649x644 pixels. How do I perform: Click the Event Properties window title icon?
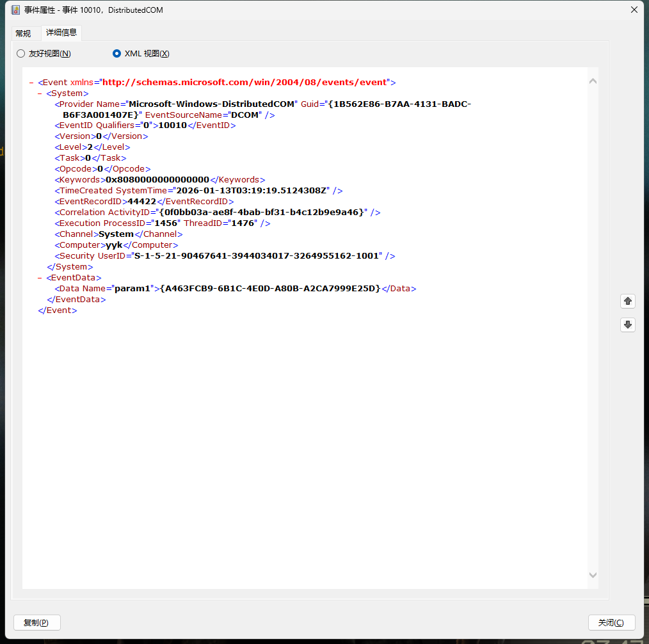pyautogui.click(x=15, y=10)
